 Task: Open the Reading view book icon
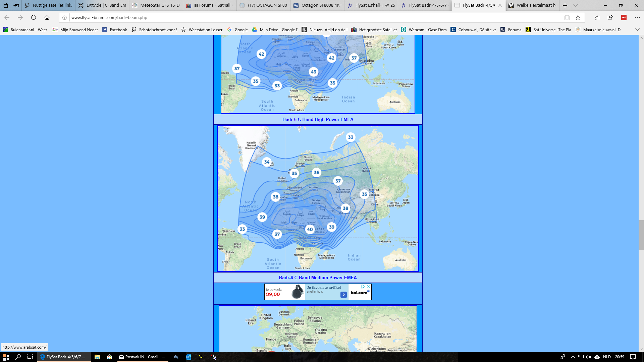(x=567, y=17)
